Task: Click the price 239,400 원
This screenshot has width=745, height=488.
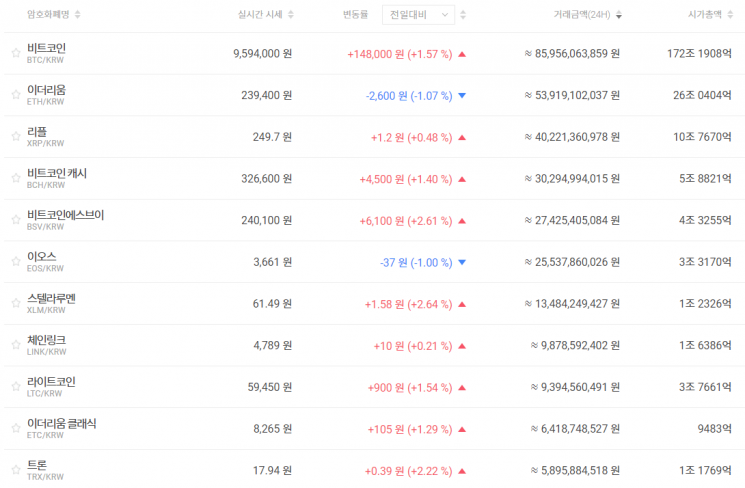Action: pyautogui.click(x=267, y=96)
